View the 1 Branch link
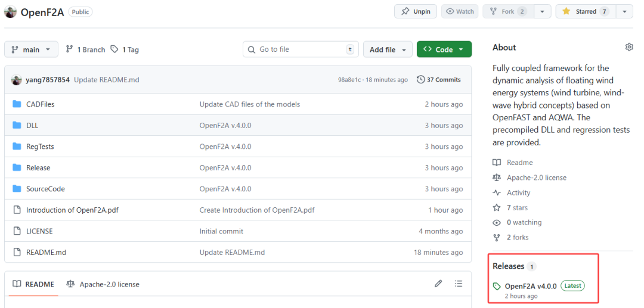 pyautogui.click(x=85, y=49)
